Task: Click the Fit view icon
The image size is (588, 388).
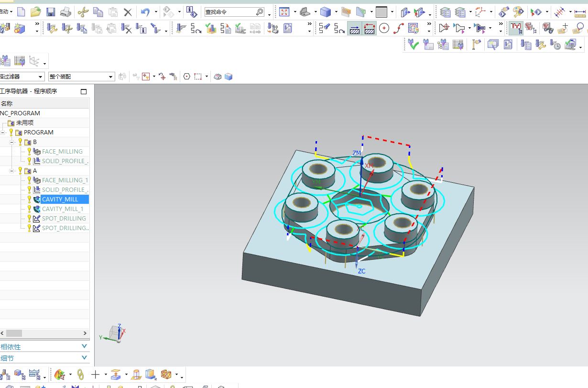Action: tap(284, 11)
